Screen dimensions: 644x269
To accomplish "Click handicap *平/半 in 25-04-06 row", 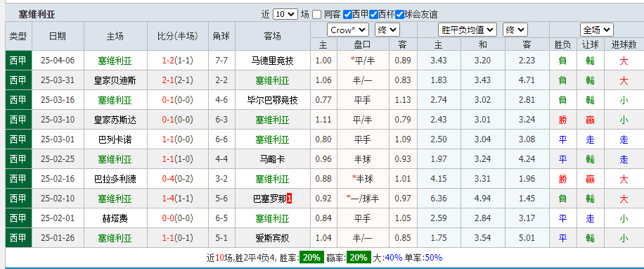I will click(362, 61).
